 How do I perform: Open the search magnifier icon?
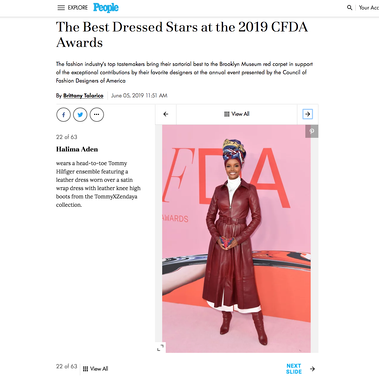pos(349,7)
